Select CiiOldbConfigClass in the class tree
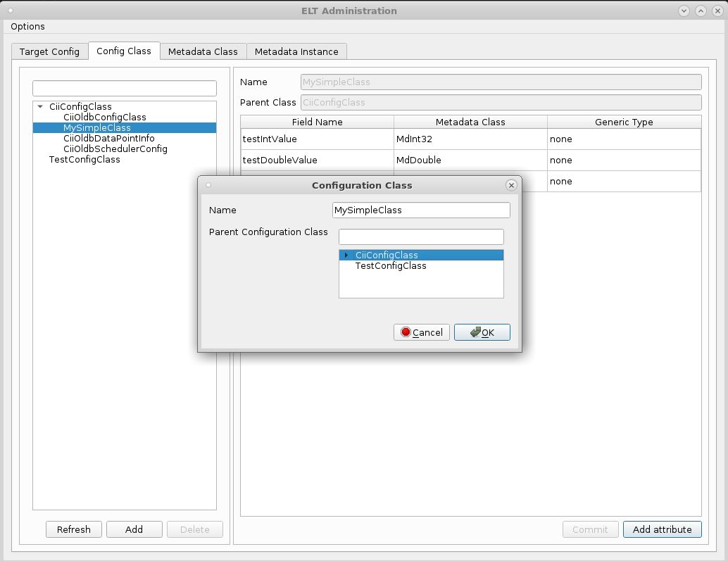This screenshot has height=561, width=728. (104, 117)
